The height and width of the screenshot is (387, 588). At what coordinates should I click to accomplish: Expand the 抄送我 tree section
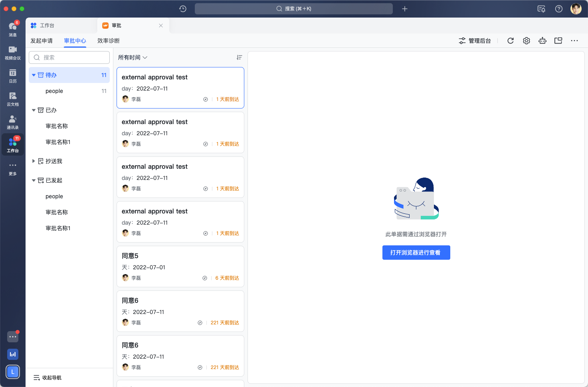coord(34,161)
